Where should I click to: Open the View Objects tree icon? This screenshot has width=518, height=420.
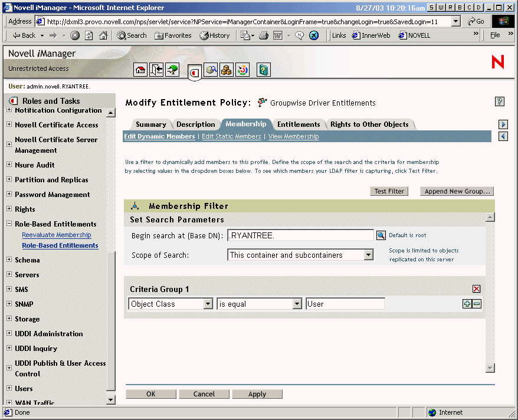click(x=173, y=69)
